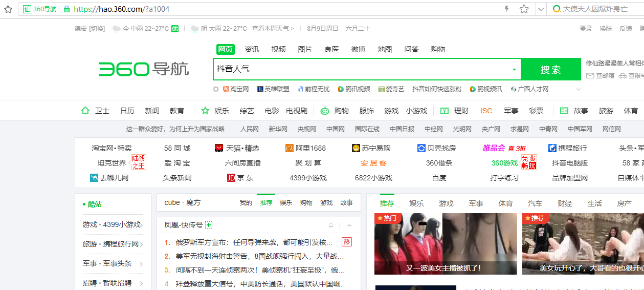Click the 腾讯视频 hot search shortcut
This screenshot has width=644, height=290.
point(354,89)
